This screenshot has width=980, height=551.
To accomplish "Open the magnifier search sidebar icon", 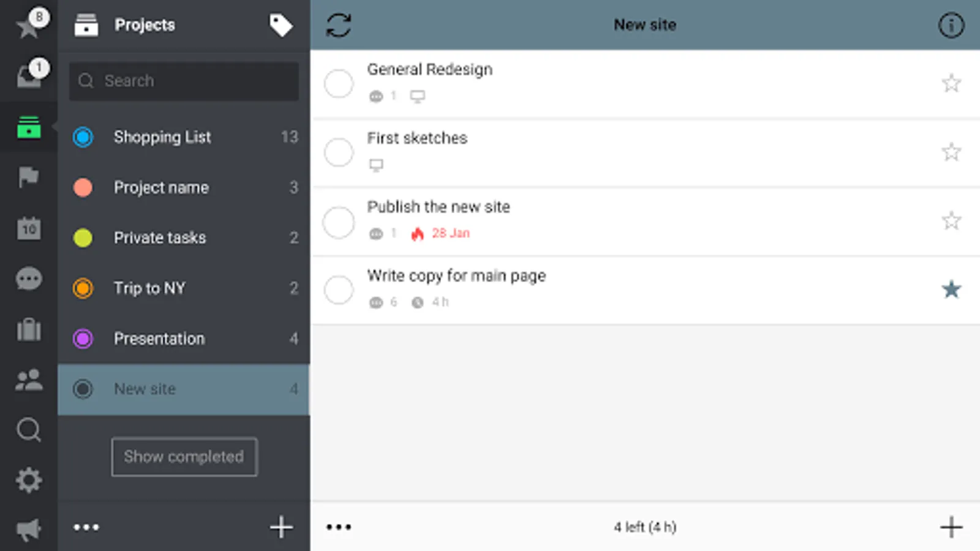I will click(29, 430).
